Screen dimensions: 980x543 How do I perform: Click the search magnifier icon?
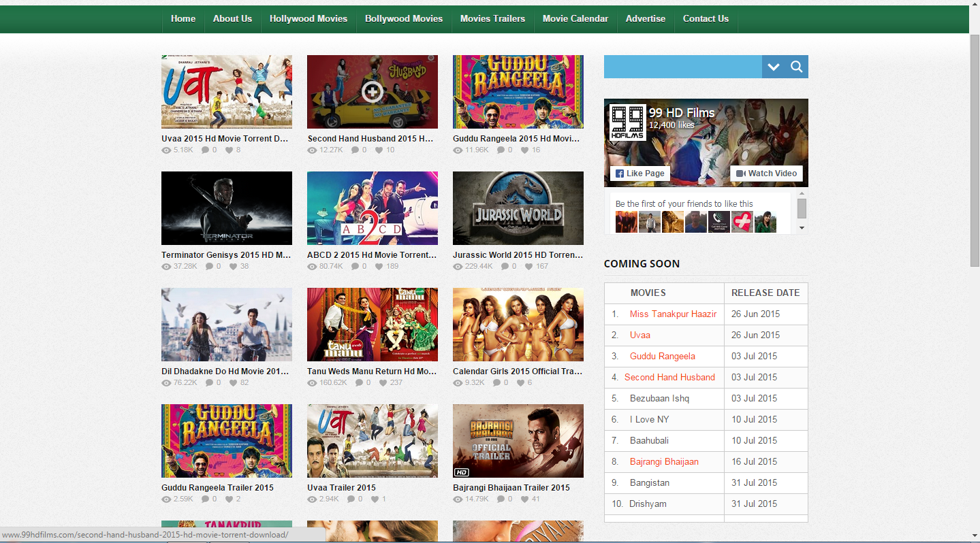[796, 67]
